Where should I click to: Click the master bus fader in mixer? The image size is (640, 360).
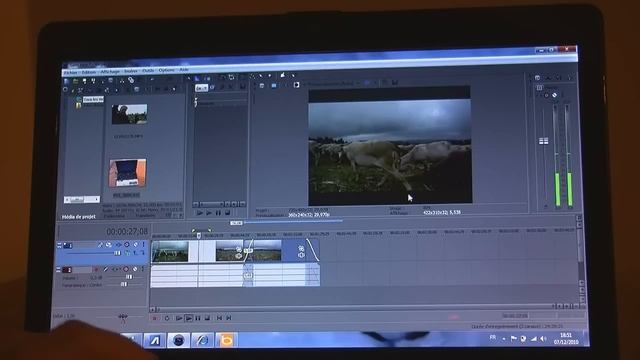tap(543, 141)
